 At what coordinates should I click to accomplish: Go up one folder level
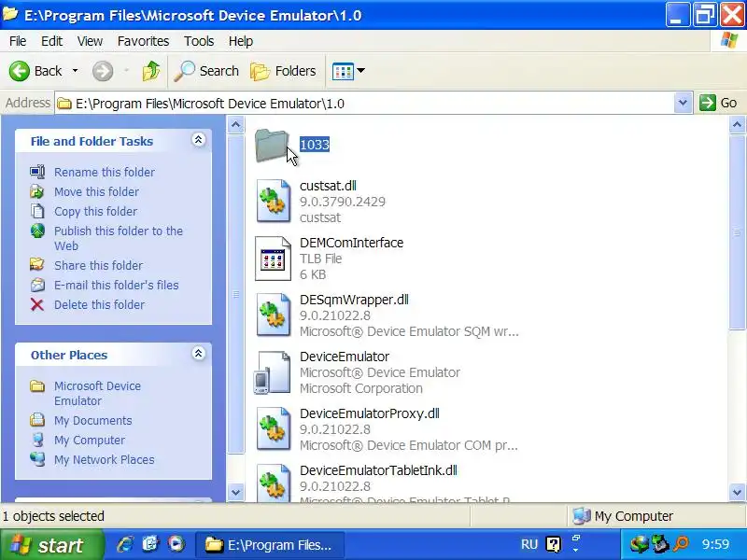(151, 71)
